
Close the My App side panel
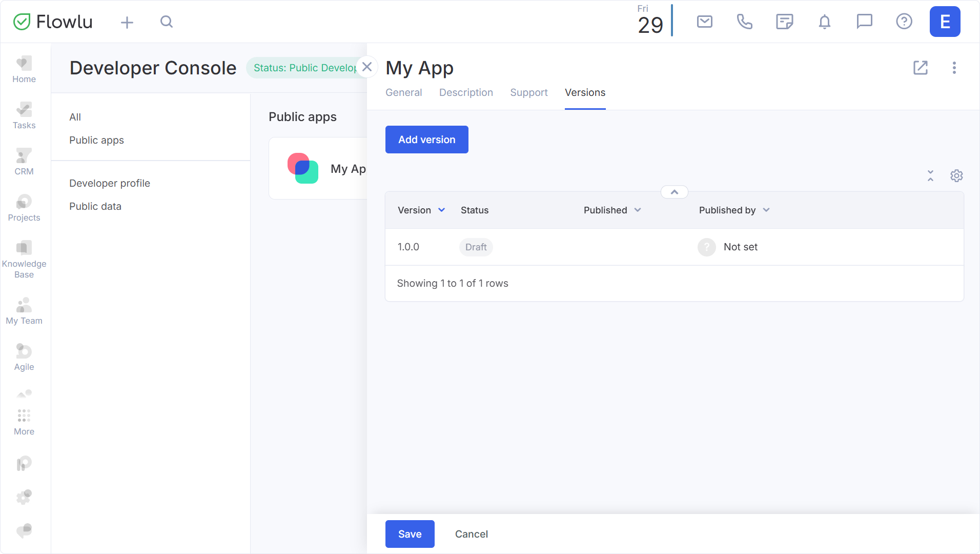pos(367,67)
